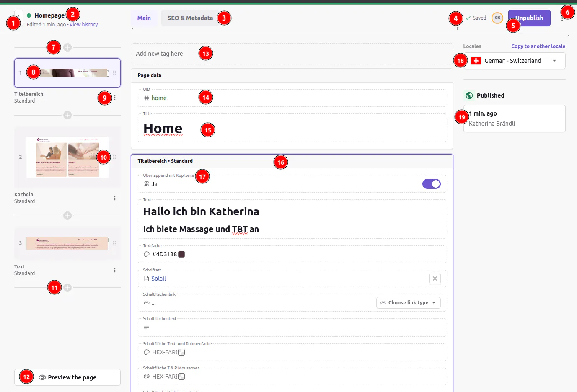577x392 pixels.
Task: Grab the drag handle of slice 3
Action: [x=114, y=243]
